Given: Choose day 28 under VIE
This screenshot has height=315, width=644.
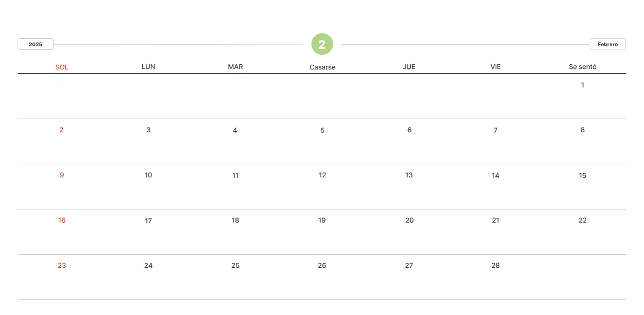Looking at the screenshot, I should coord(496,265).
